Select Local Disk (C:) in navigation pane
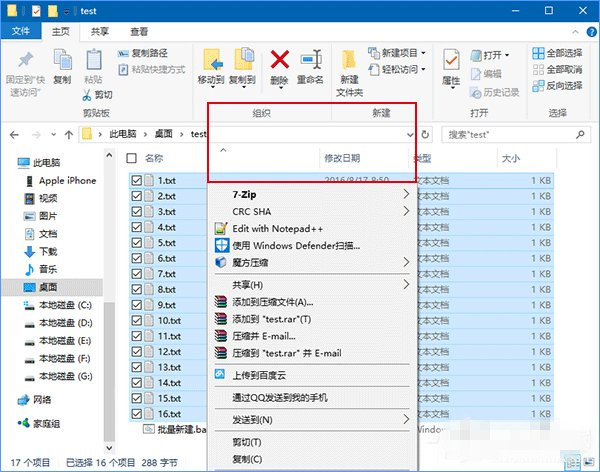The height and width of the screenshot is (472, 600). (x=64, y=305)
